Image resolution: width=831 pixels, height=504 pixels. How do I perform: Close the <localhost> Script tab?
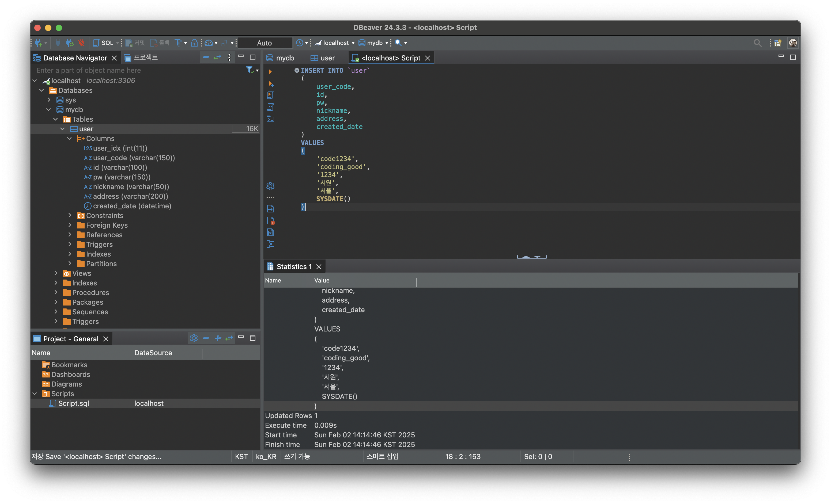point(428,58)
